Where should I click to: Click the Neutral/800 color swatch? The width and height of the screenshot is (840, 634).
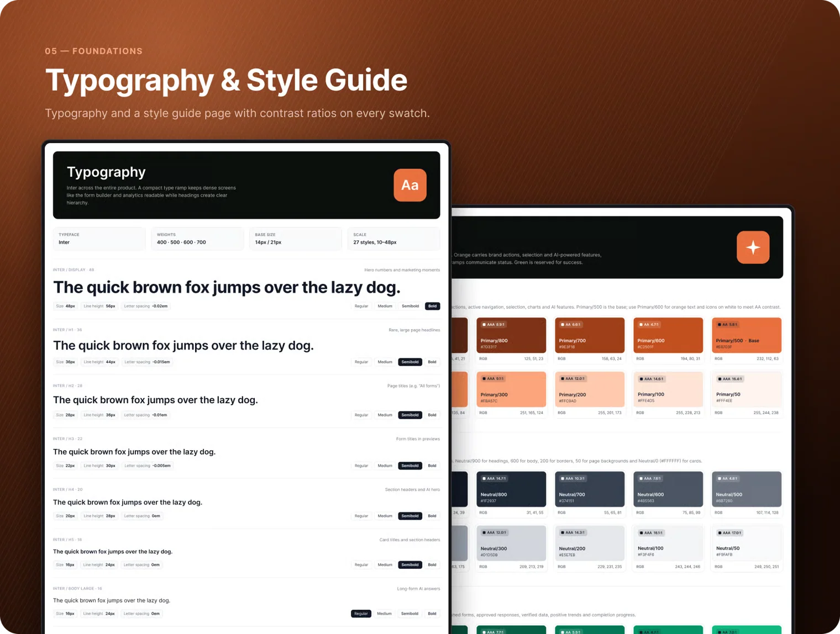coord(511,489)
